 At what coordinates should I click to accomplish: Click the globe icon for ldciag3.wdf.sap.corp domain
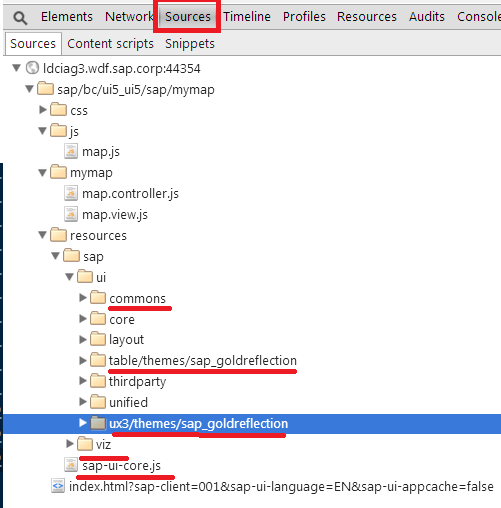click(x=32, y=68)
